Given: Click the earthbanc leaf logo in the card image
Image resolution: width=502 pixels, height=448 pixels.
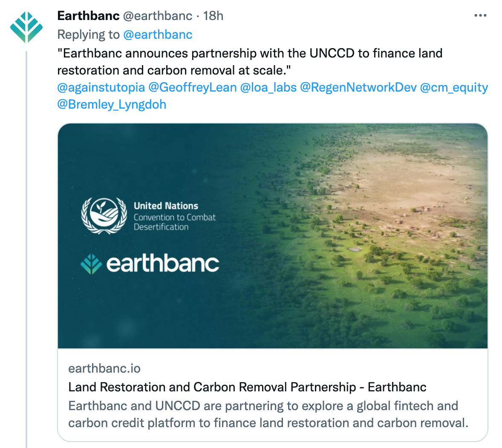Looking at the screenshot, I should click(91, 264).
